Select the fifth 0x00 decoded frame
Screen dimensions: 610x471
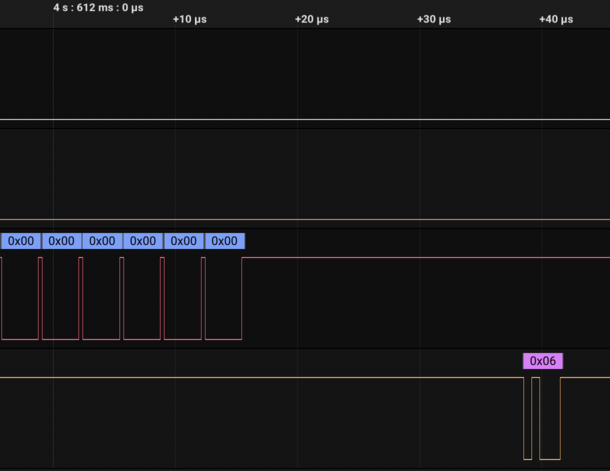pyautogui.click(x=184, y=241)
